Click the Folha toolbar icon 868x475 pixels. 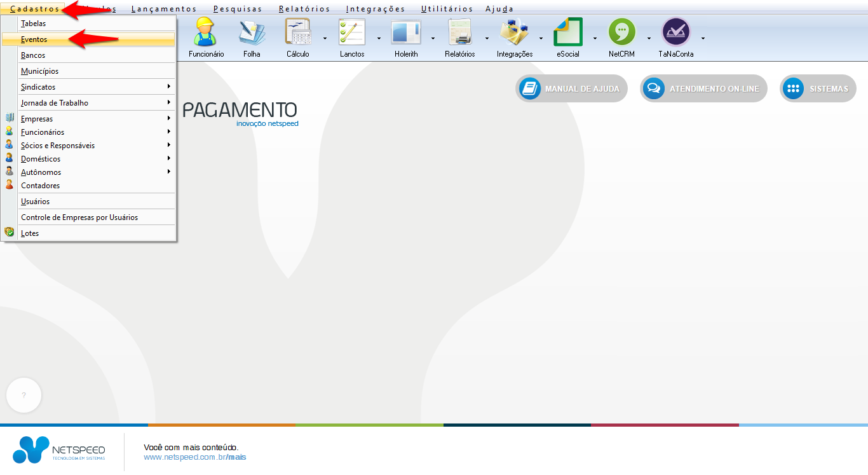(252, 33)
